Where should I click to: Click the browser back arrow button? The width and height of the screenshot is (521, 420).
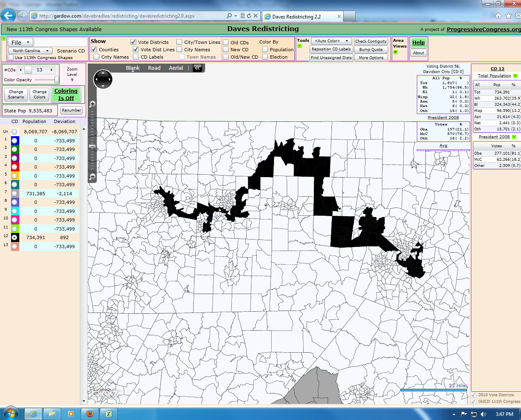[8, 16]
